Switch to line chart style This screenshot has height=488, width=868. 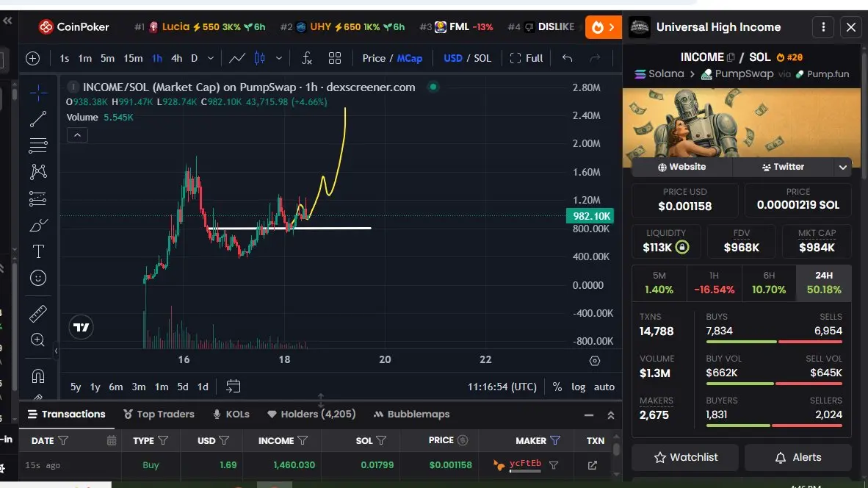(237, 58)
